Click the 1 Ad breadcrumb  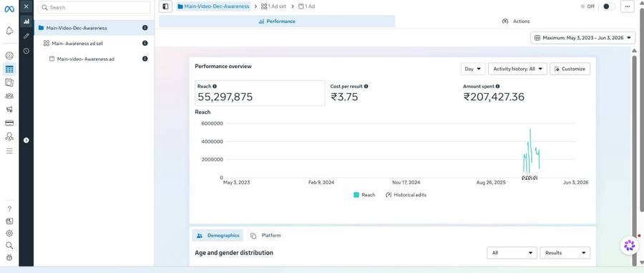(307, 6)
